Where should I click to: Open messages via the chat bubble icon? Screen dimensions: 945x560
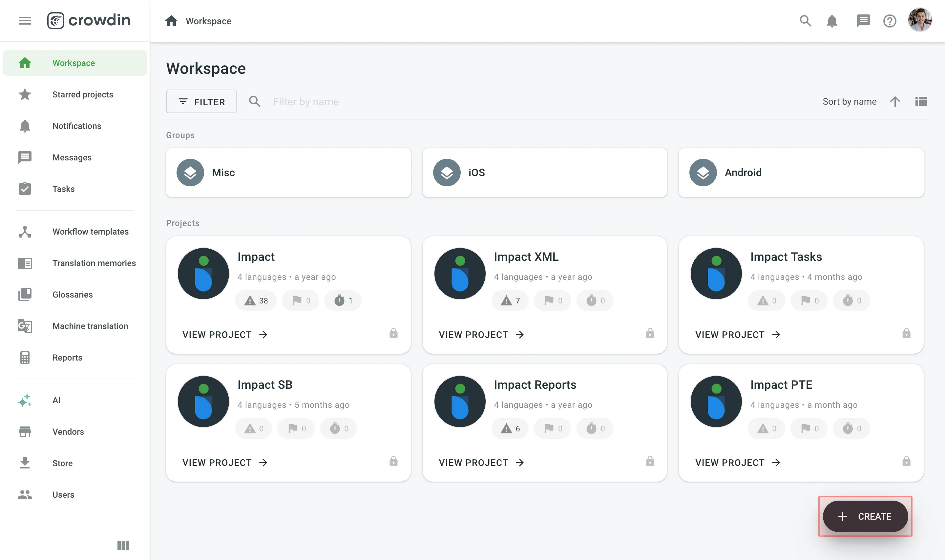(x=864, y=21)
